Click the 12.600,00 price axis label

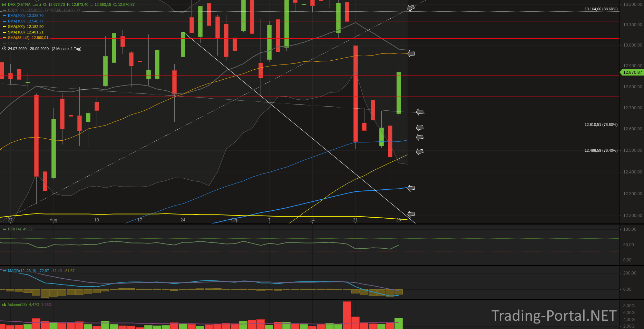[633, 129]
